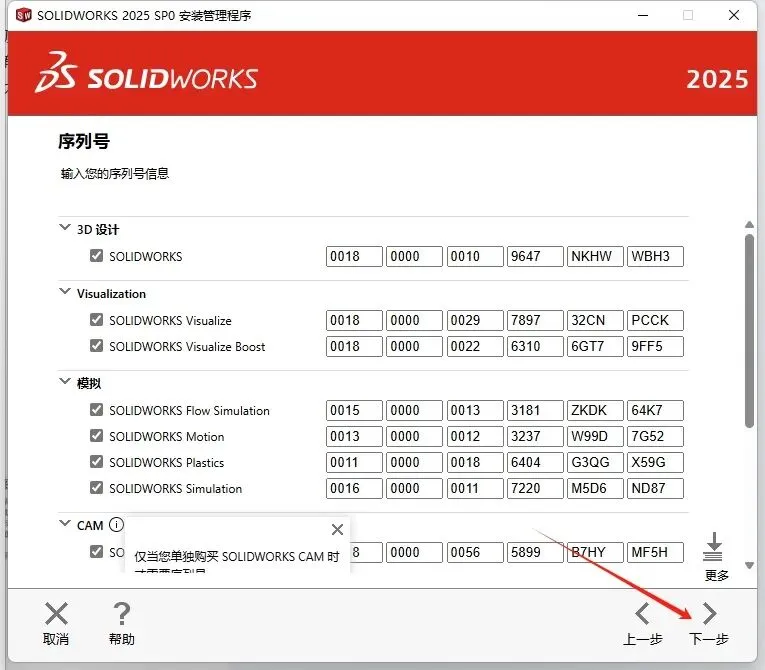Image resolution: width=765 pixels, height=670 pixels.
Task: Click Flow Simulation field containing 0015
Action: (x=354, y=410)
